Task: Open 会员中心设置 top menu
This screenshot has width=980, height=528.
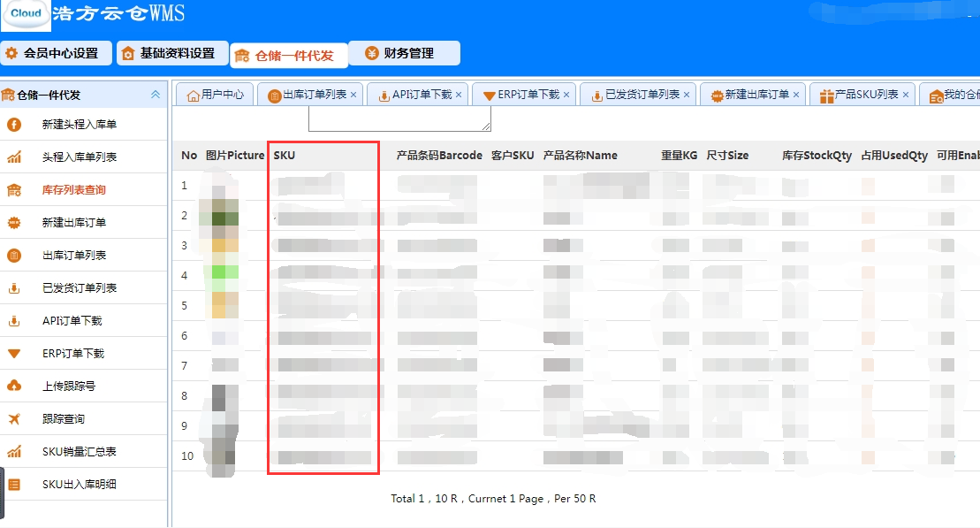Action: (56, 53)
